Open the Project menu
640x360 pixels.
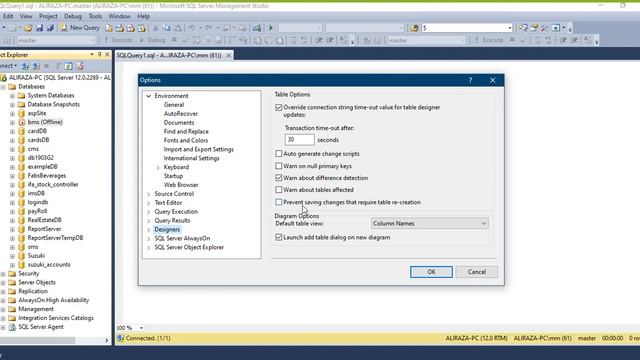point(48,16)
